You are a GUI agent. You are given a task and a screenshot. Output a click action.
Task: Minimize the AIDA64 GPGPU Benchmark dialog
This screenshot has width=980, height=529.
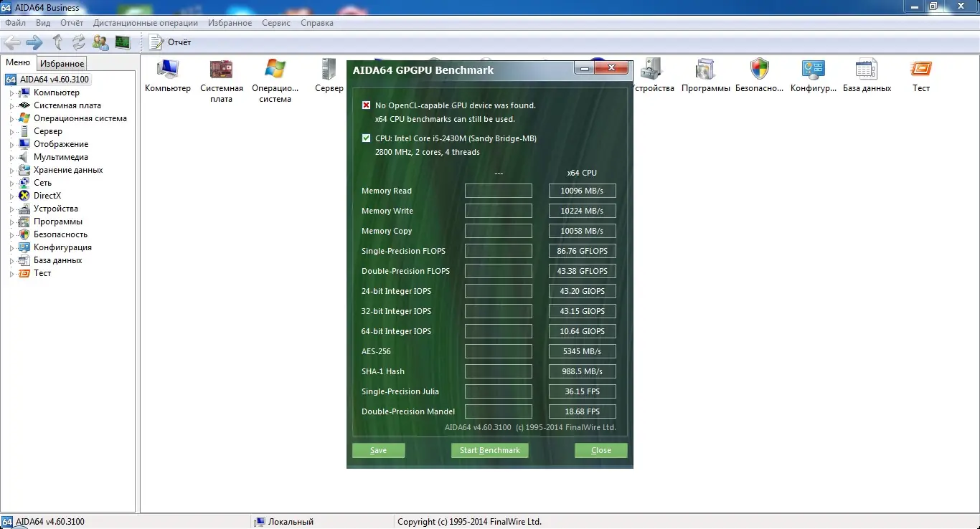tap(584, 68)
